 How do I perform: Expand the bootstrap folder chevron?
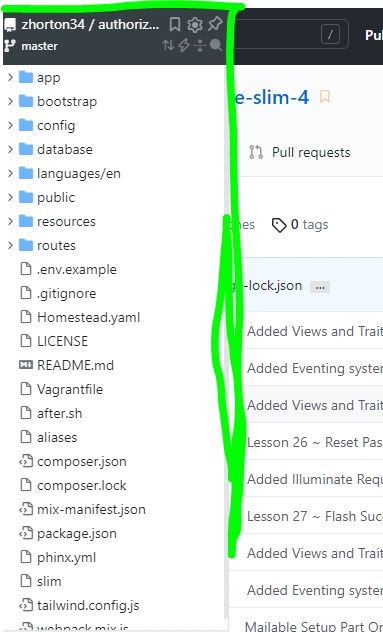(x=10, y=101)
